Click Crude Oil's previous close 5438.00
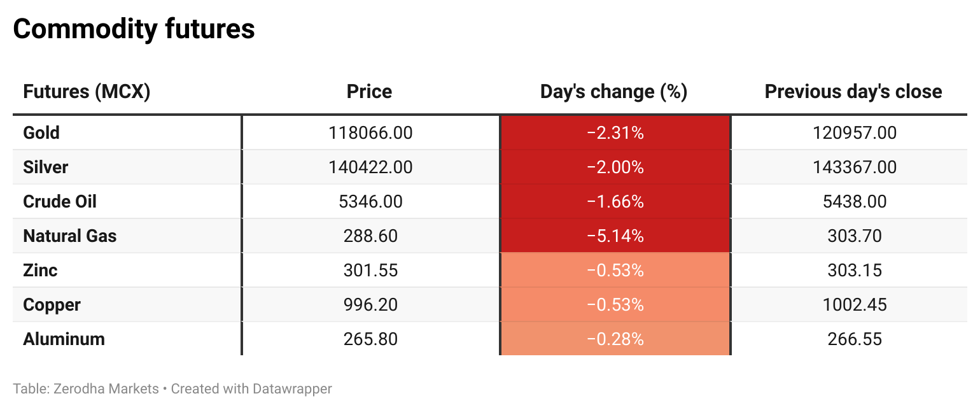980x410 pixels. pos(855,202)
